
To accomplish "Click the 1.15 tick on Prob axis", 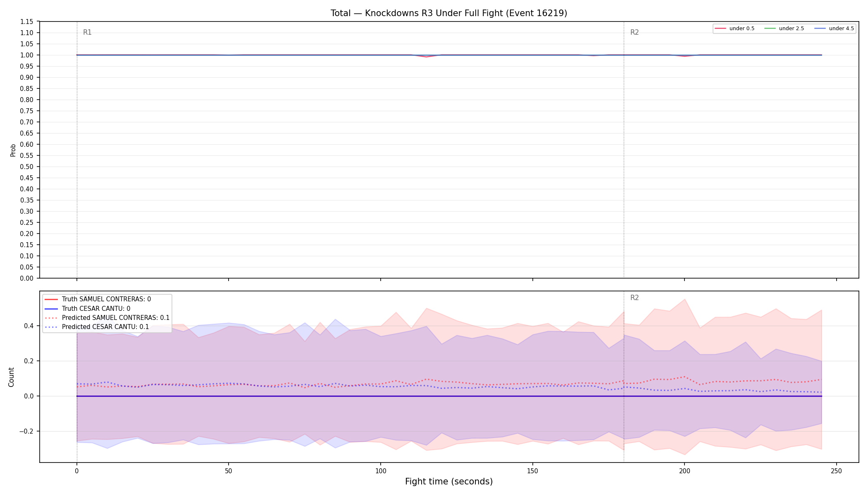I will tap(27, 21).
